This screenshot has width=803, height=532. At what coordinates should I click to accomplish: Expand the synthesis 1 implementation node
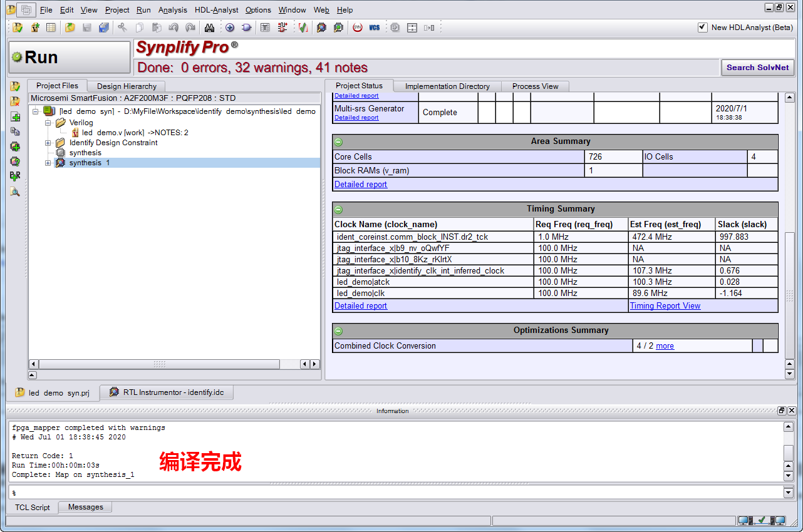pos(48,163)
